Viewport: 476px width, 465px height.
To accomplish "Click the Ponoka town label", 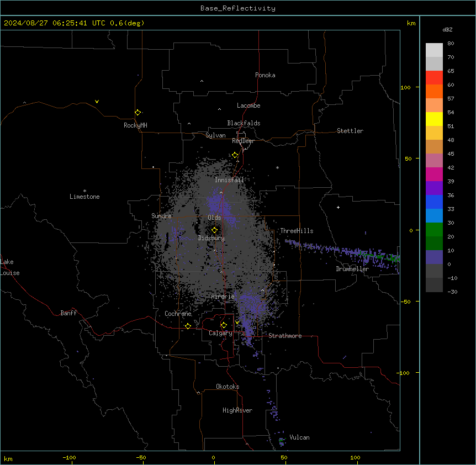I will (x=265, y=75).
